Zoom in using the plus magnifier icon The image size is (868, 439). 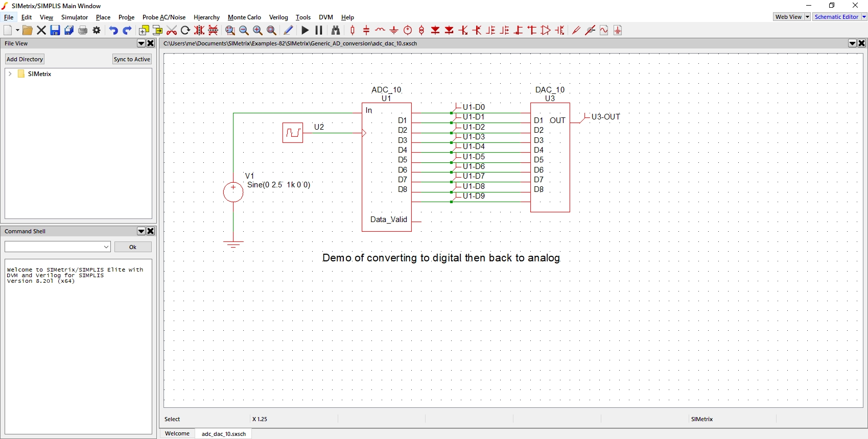257,30
